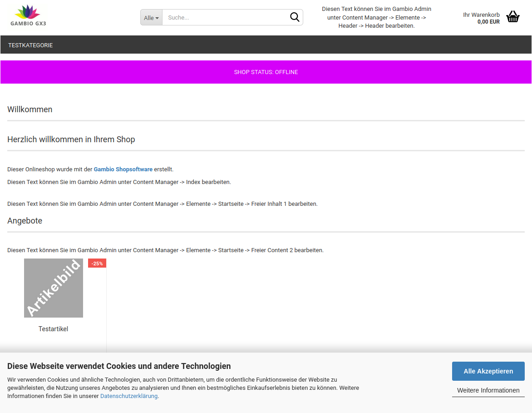Click the Angebote section heading
532x413 pixels.
click(x=25, y=221)
